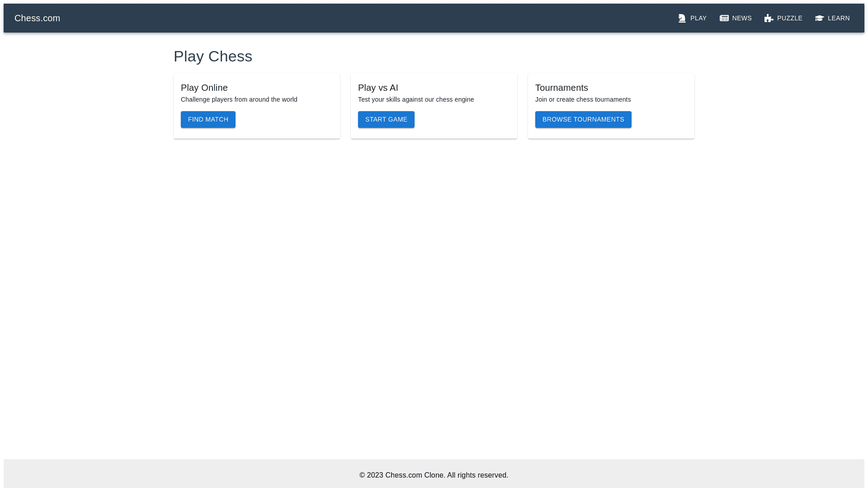
Task: Click the Tournaments card heading
Action: click(x=561, y=88)
